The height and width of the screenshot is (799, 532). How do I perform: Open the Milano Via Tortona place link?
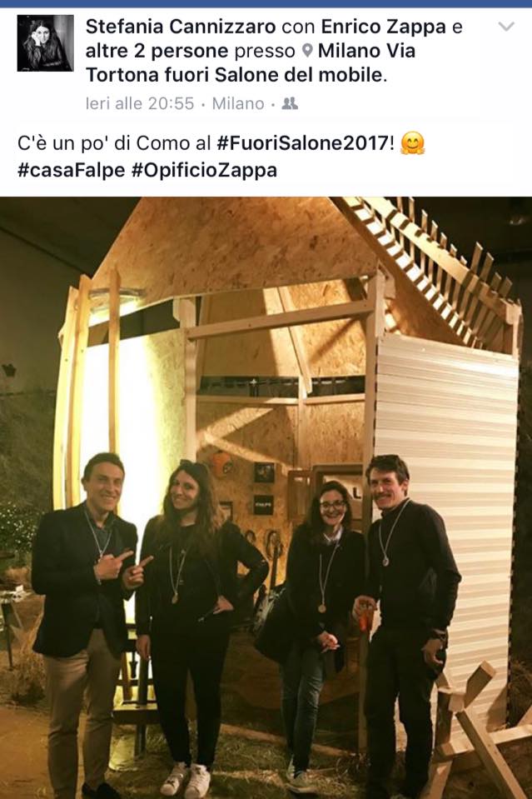tap(250, 63)
